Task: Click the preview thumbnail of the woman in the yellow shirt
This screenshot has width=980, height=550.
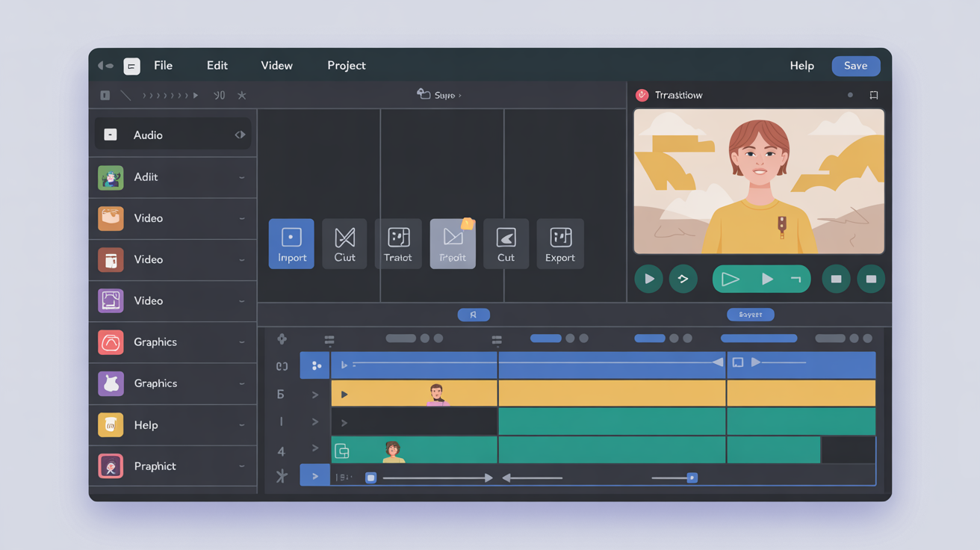Action: 759,182
